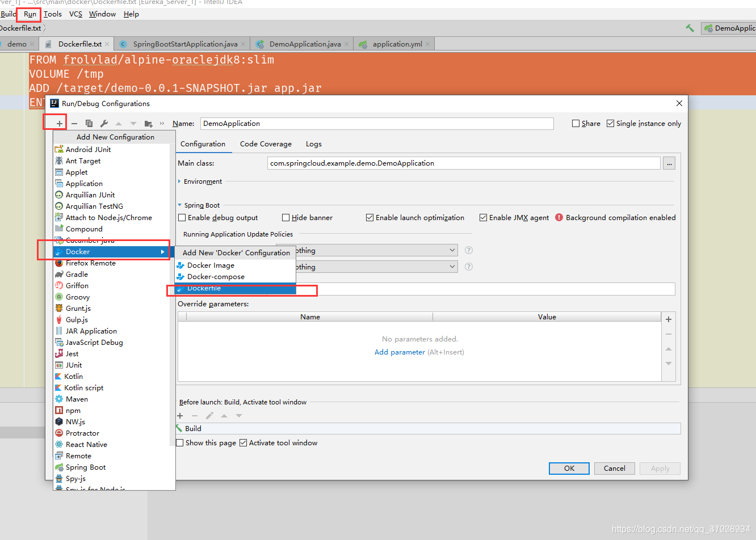
Task: Switch to Logs tab
Action: [314, 144]
